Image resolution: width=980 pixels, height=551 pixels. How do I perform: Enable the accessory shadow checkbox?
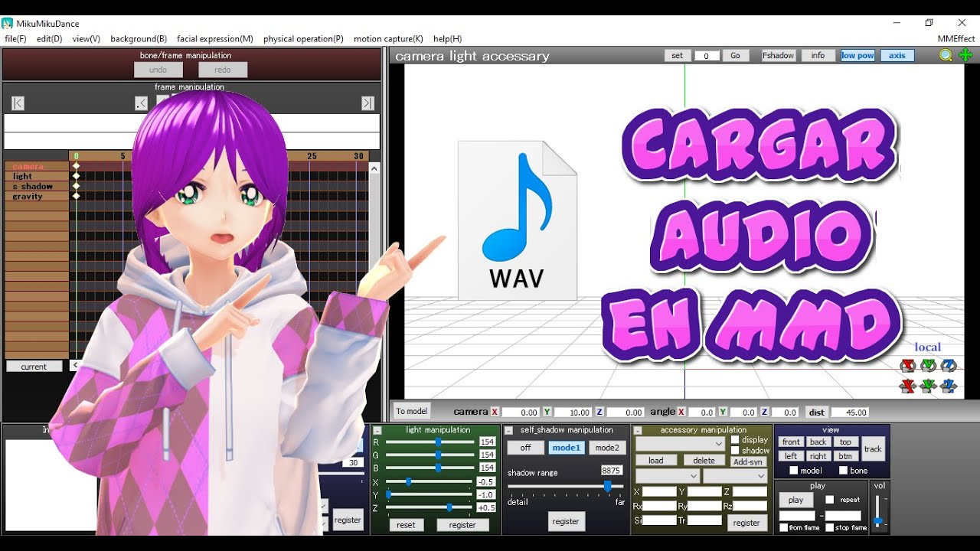pyautogui.click(x=735, y=451)
